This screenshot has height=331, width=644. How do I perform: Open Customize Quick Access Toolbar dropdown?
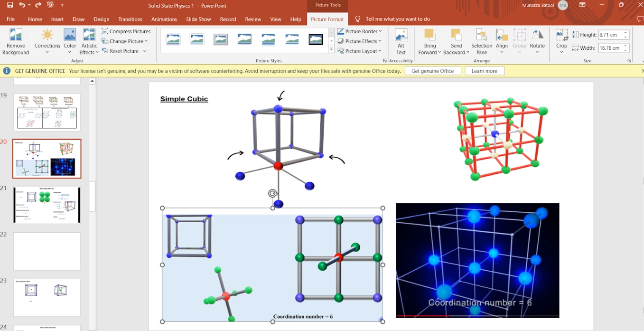[x=62, y=5]
